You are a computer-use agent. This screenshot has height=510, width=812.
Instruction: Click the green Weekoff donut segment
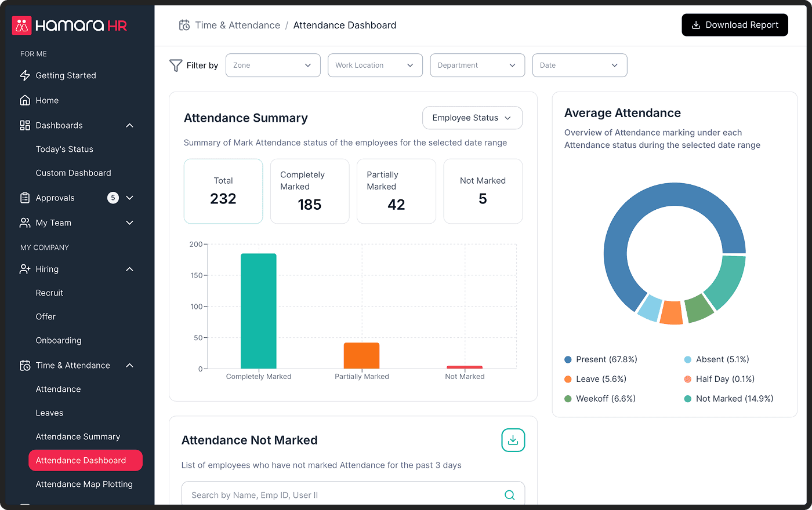pos(699,308)
